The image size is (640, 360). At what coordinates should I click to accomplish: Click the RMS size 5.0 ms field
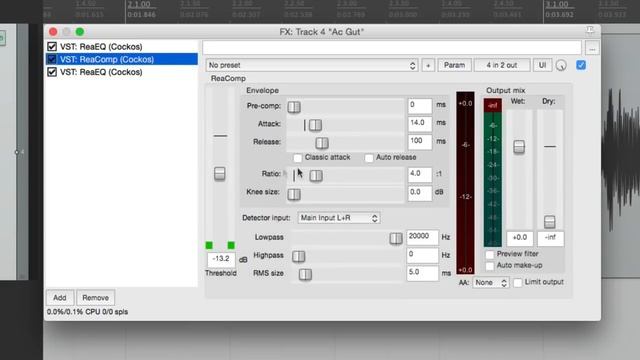pos(422,273)
